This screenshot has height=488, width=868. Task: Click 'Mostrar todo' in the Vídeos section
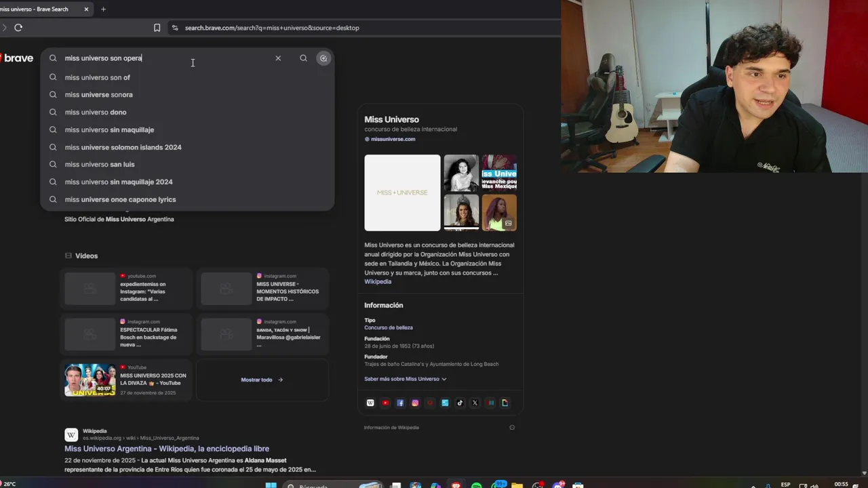pyautogui.click(x=262, y=380)
